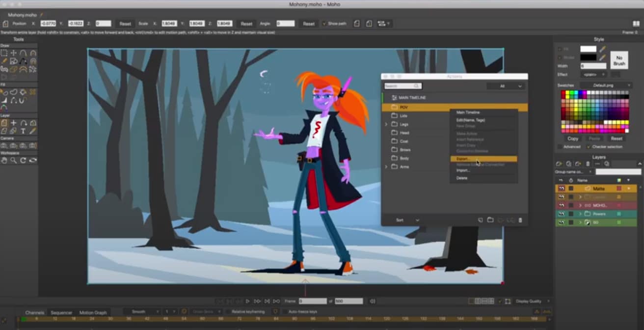The image size is (644, 330).
Task: Click the Reset button in Style panel
Action: coord(617,138)
